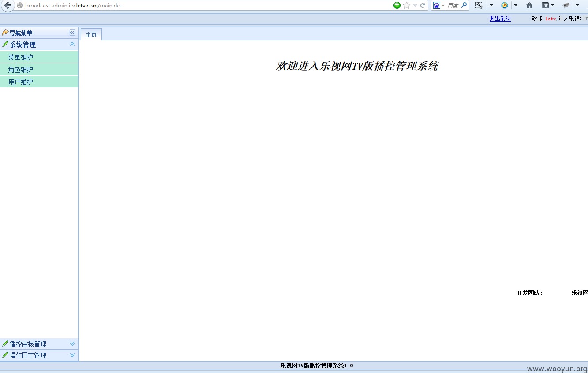This screenshot has height=373, width=588.
Task: Open URL history dropdown triangle
Action: tap(415, 6)
